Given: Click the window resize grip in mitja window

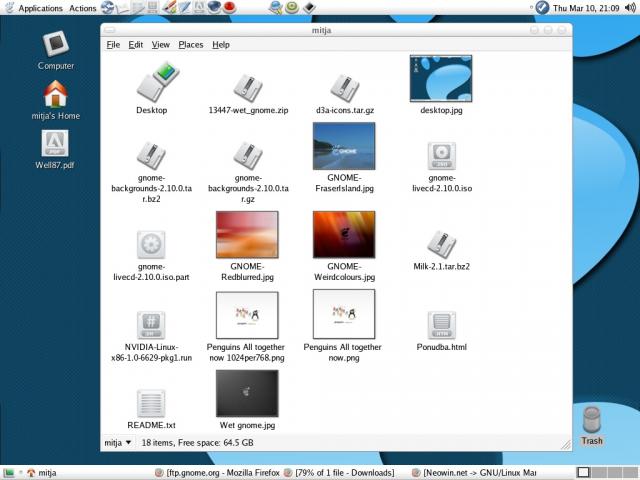Looking at the screenshot, I should point(566,445).
